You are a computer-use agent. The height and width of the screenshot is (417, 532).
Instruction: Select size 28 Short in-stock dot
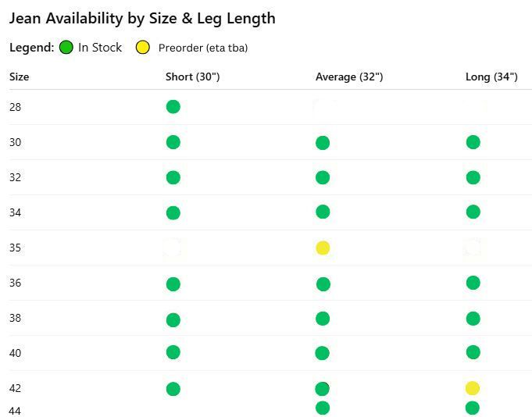tap(173, 107)
